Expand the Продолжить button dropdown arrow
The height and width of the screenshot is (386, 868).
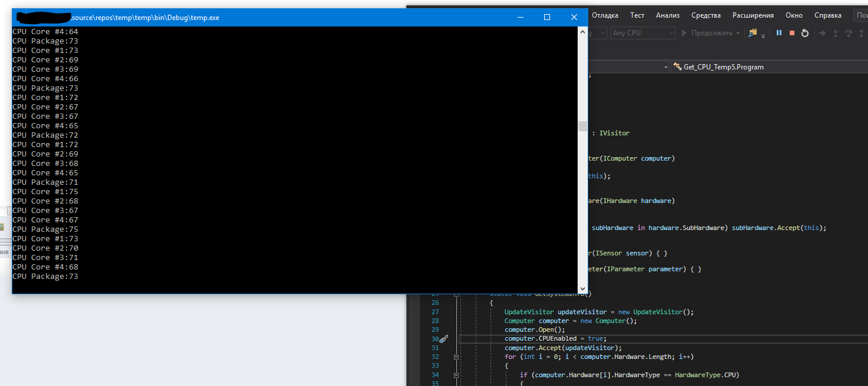[x=738, y=33]
